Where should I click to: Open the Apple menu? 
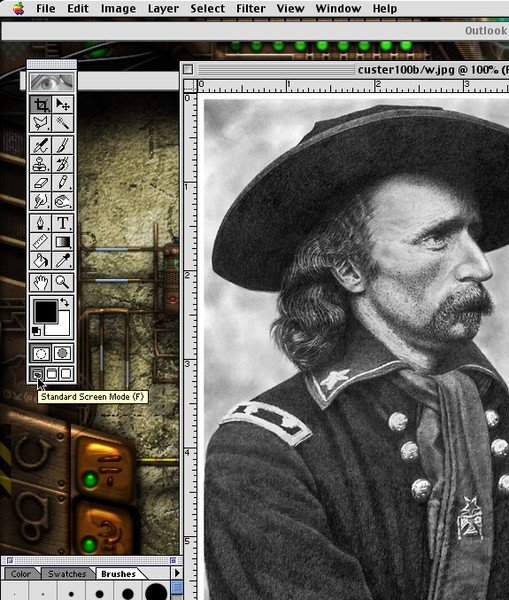click(18, 8)
